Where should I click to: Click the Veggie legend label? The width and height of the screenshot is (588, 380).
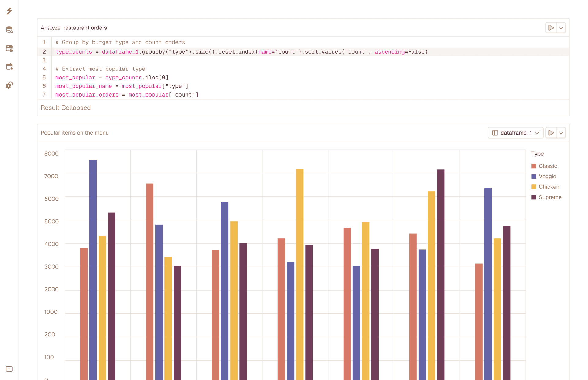[547, 176]
